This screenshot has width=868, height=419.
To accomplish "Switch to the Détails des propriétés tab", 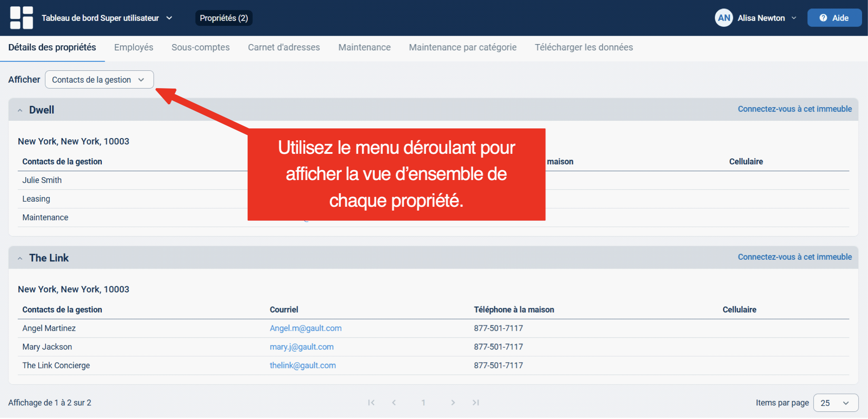I will pos(52,47).
